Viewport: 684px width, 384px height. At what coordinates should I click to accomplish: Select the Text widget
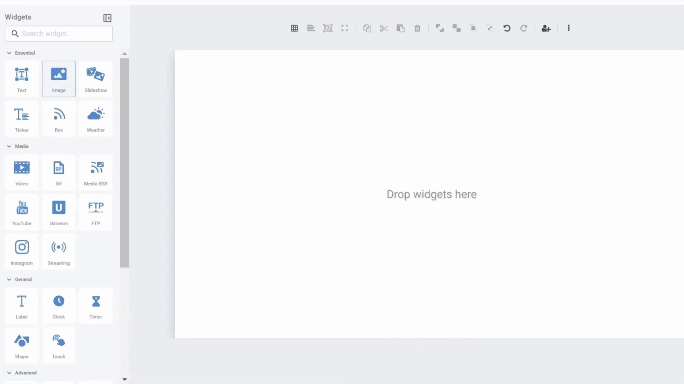coord(22,79)
